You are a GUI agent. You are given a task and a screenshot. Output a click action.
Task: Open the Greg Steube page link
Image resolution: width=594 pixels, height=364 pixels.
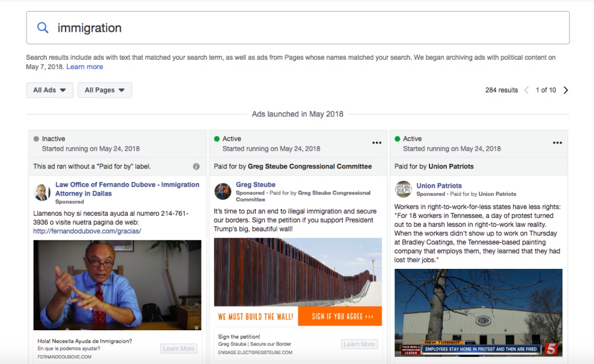coord(256,185)
